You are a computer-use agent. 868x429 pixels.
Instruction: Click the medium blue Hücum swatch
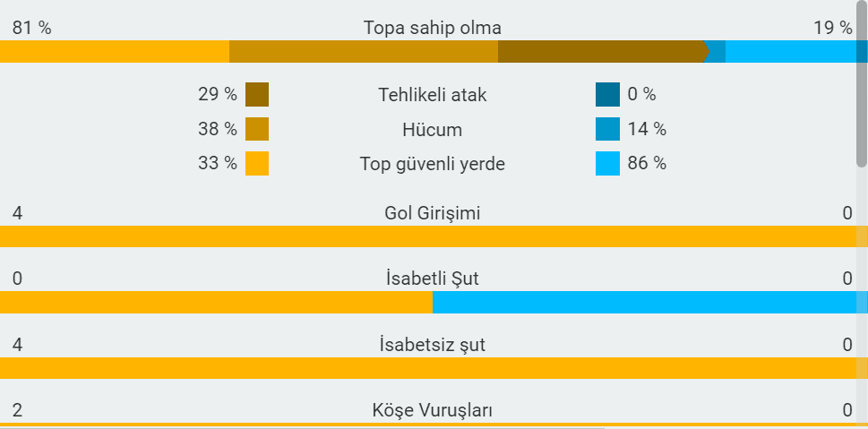607,130
